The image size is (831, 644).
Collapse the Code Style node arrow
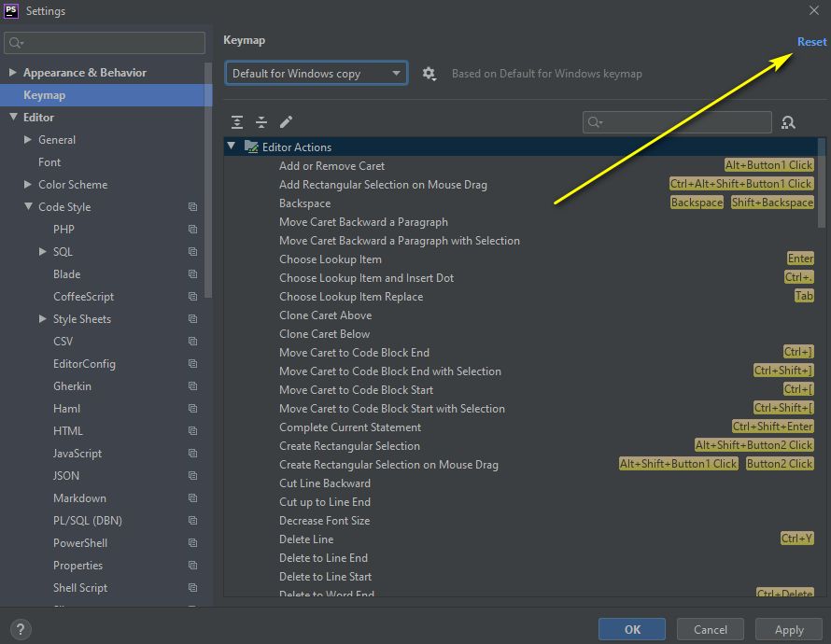[28, 206]
